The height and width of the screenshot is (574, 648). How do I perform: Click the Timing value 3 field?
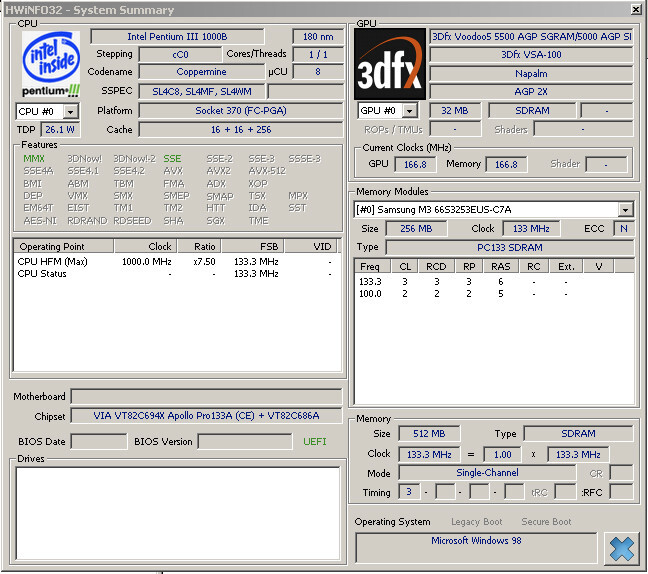click(409, 492)
